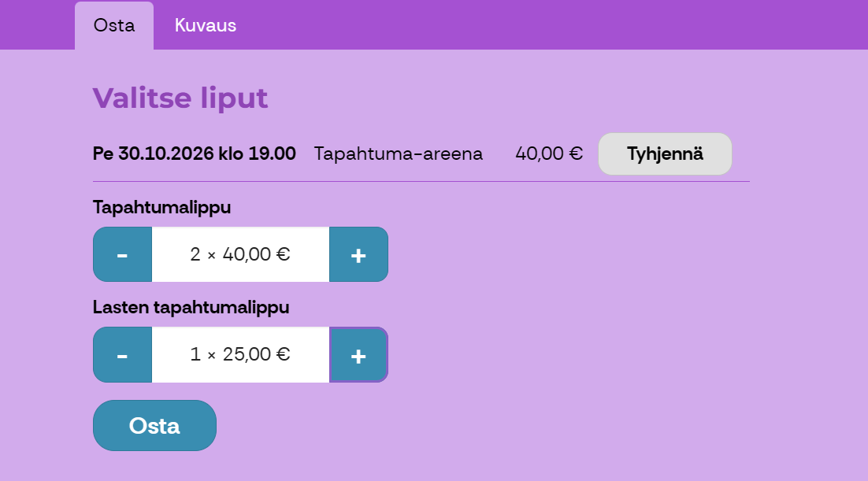Image resolution: width=868 pixels, height=481 pixels.
Task: Decrease the Tapahtumalippu ticket count
Action: click(122, 254)
